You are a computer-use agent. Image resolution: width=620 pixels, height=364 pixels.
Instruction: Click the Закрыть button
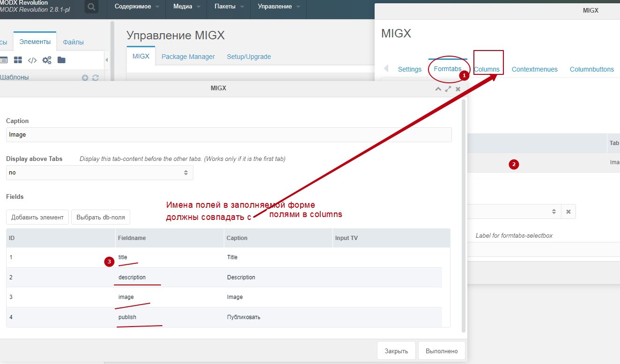point(396,351)
